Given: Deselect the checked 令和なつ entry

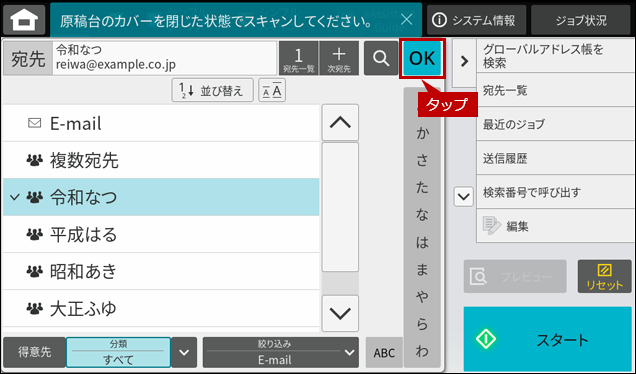Looking at the screenshot, I should (x=161, y=197).
